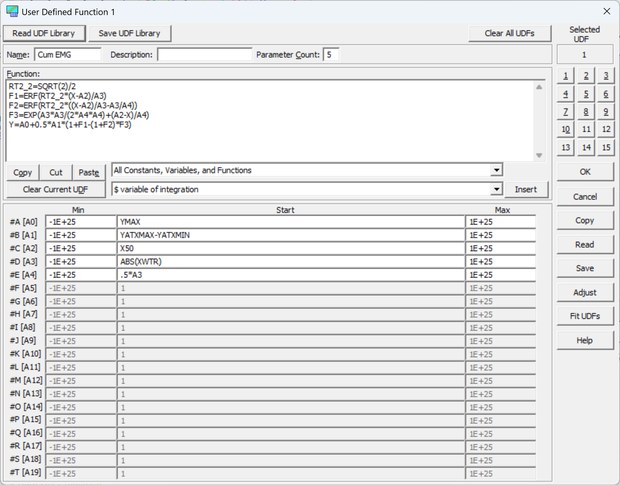Click the Max field for parameter #A [A0]
Screen dimensions: 620x485
click(501, 222)
